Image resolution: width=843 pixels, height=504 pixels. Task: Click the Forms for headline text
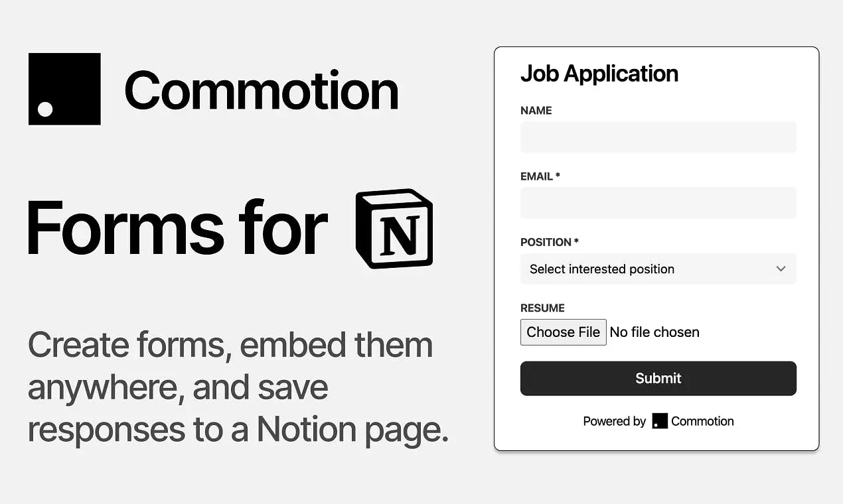[177, 228]
